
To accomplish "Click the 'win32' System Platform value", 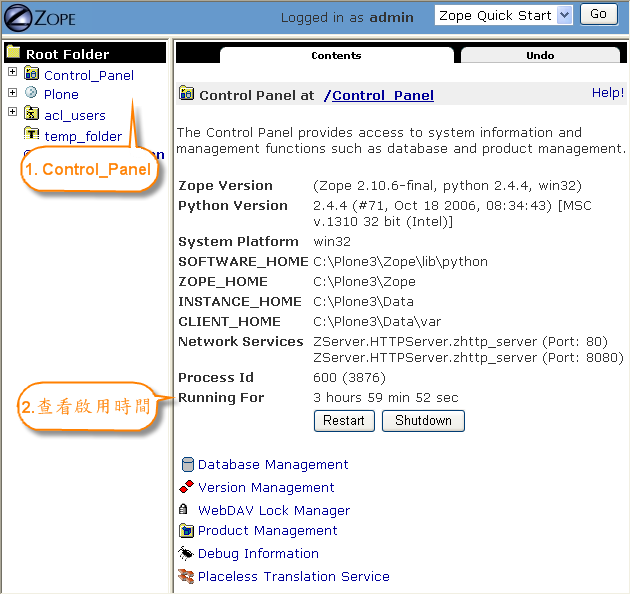I will (x=332, y=242).
